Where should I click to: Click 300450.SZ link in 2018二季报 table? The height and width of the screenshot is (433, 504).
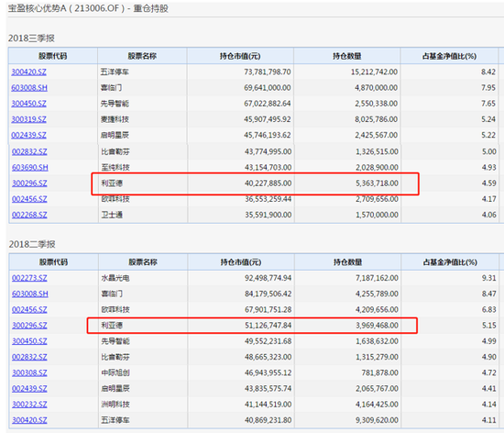click(29, 341)
